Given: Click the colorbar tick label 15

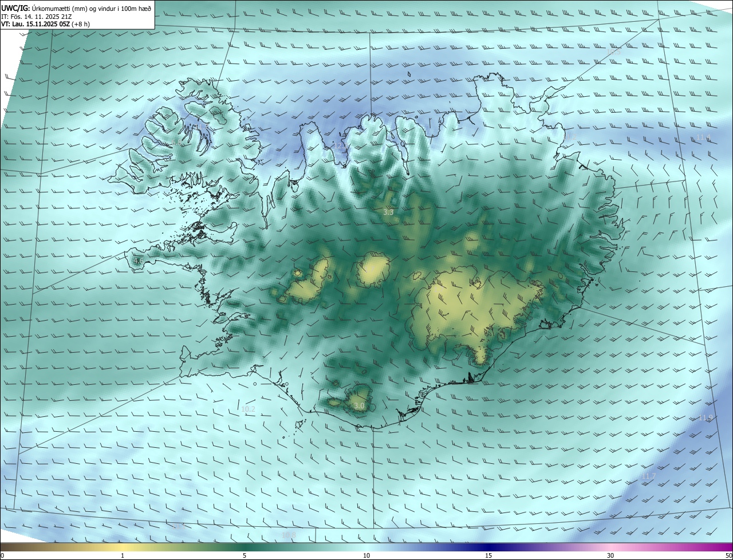Looking at the screenshot, I should click(488, 556).
